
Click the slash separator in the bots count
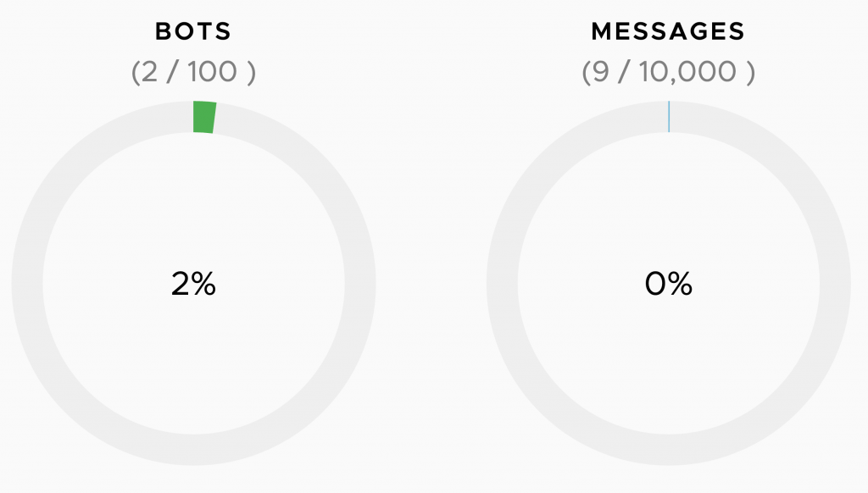pyautogui.click(x=173, y=72)
